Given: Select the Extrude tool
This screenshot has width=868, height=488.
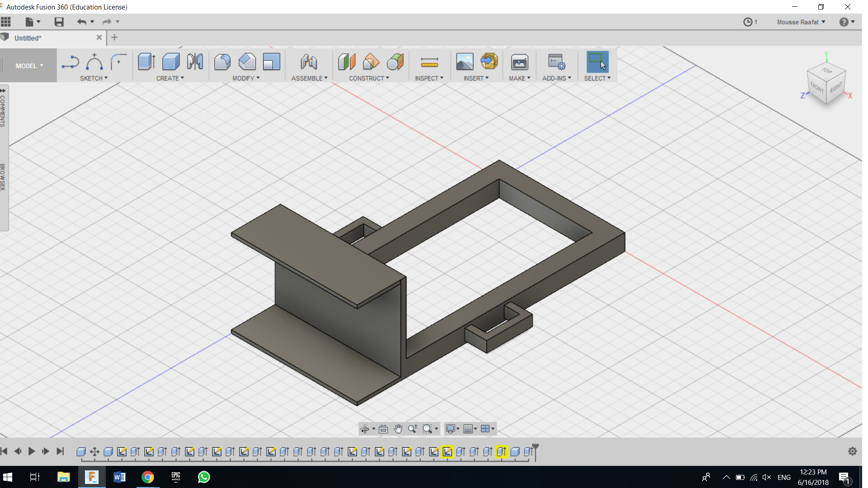Looking at the screenshot, I should tap(146, 62).
